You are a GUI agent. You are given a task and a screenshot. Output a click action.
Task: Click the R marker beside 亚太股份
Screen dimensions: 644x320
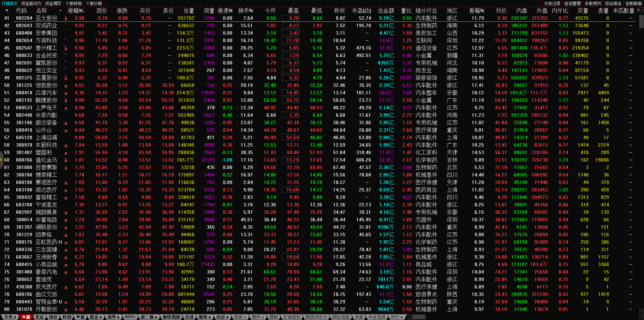point(66,19)
